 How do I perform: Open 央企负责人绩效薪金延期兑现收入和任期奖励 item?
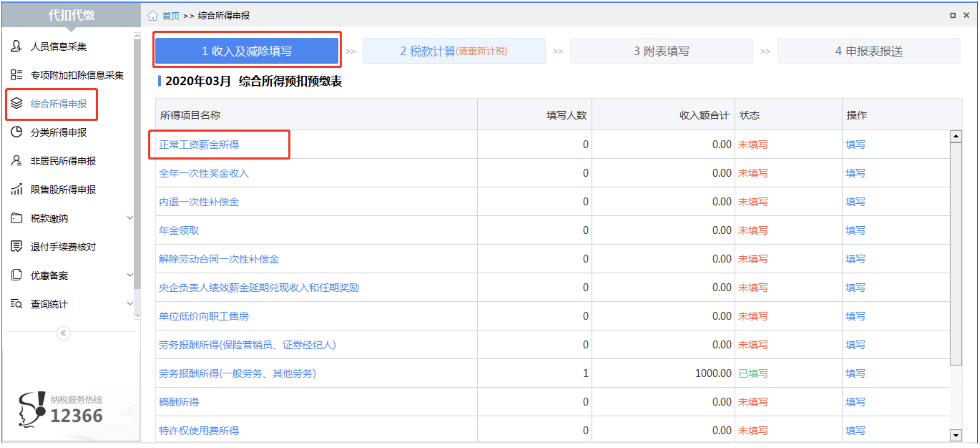click(x=259, y=288)
